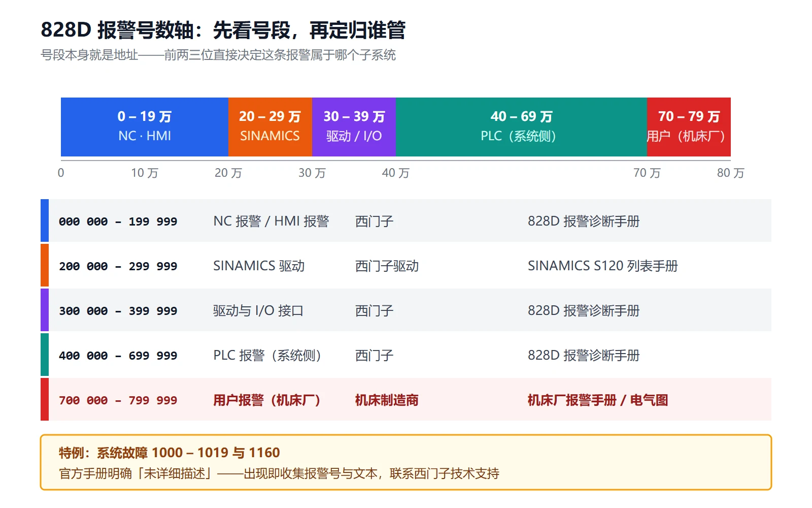The width and height of the screenshot is (812, 508).
Task: Select the cell "西门子驱动"
Action: coord(387,266)
